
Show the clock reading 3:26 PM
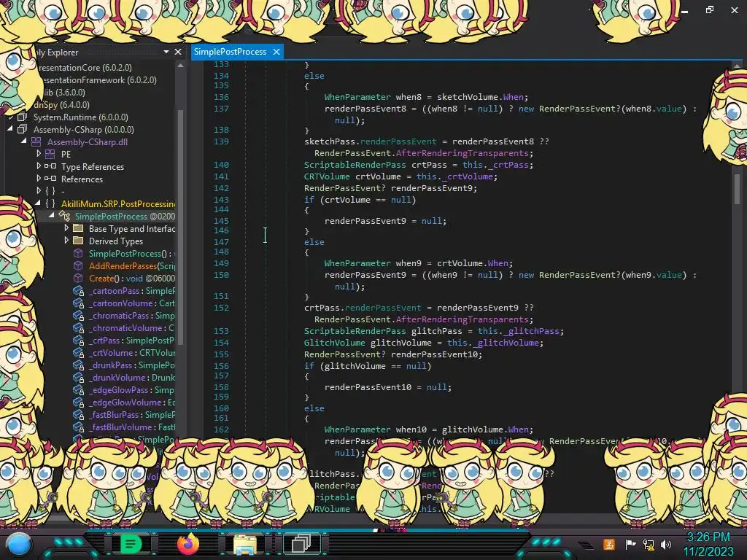[708, 537]
